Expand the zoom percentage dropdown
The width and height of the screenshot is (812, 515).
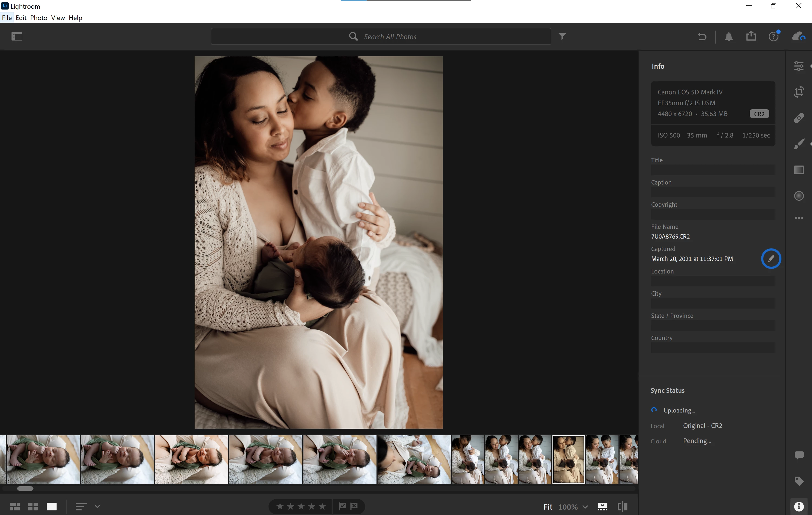coord(585,507)
